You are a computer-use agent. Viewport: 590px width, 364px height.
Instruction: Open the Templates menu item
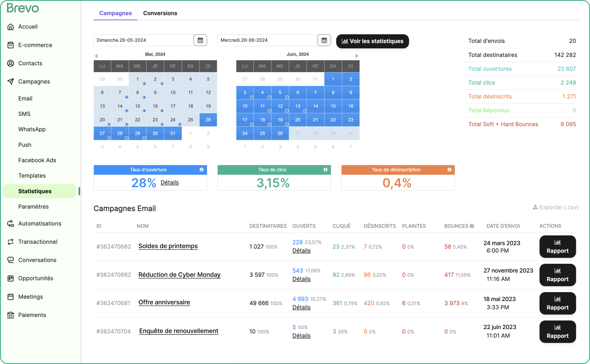[32, 176]
